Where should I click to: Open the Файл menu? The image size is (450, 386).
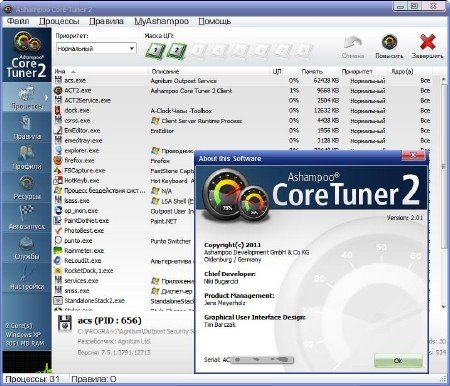tap(18, 21)
